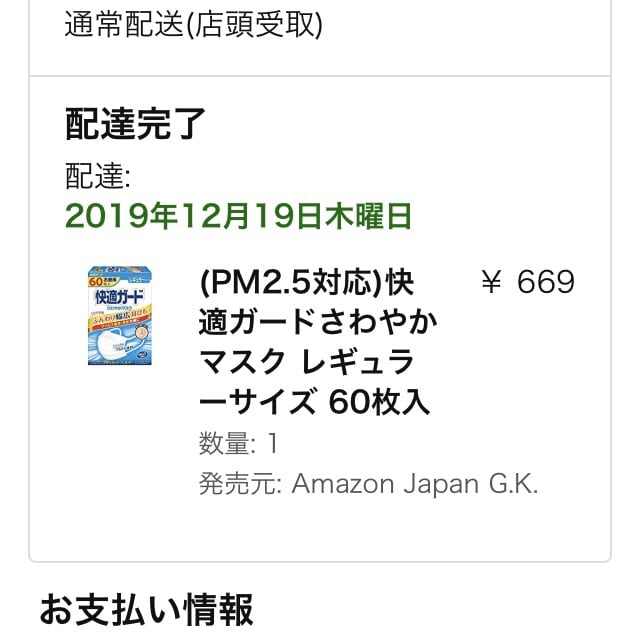Click the ¥ 669 item price
The image size is (640, 640).
click(528, 282)
